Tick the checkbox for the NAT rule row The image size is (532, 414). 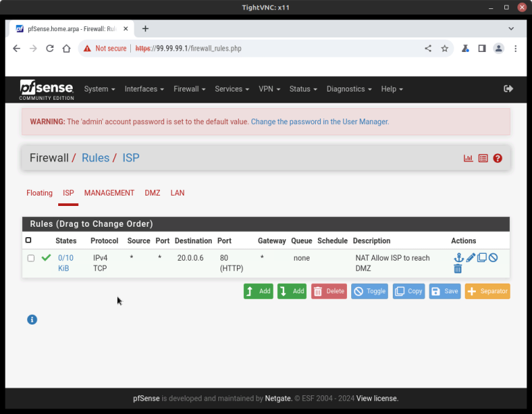30,258
